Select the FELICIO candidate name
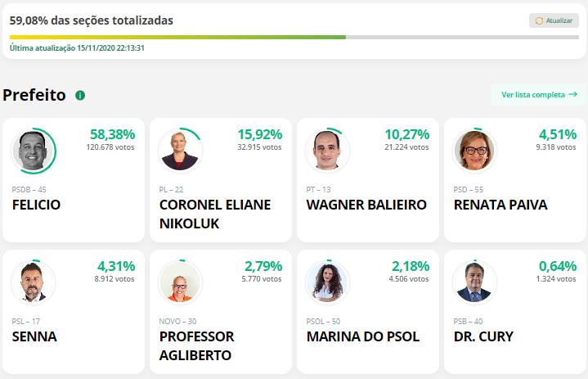 coord(36,205)
